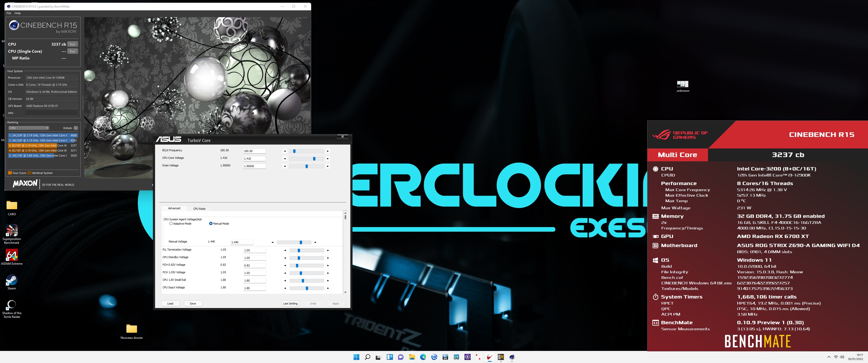Open the HWMonitor-style bars taskbar icon
The image size is (868, 363).
click(445, 357)
